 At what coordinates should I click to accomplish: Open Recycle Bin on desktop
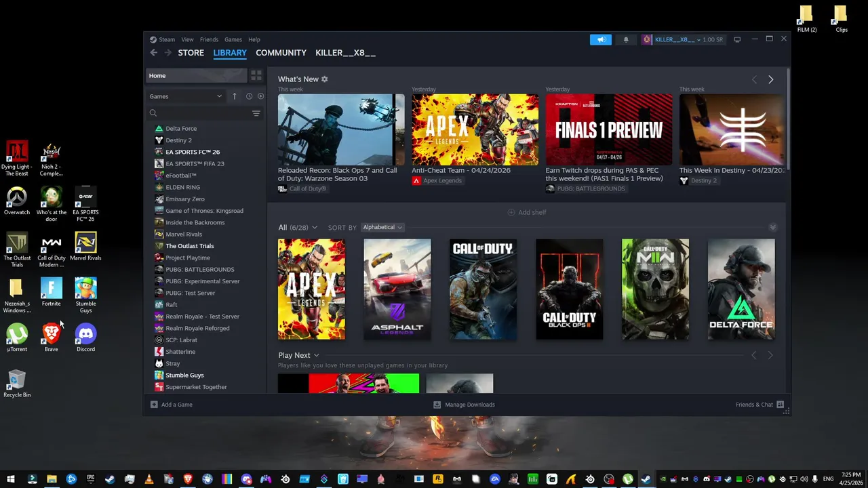(17, 383)
